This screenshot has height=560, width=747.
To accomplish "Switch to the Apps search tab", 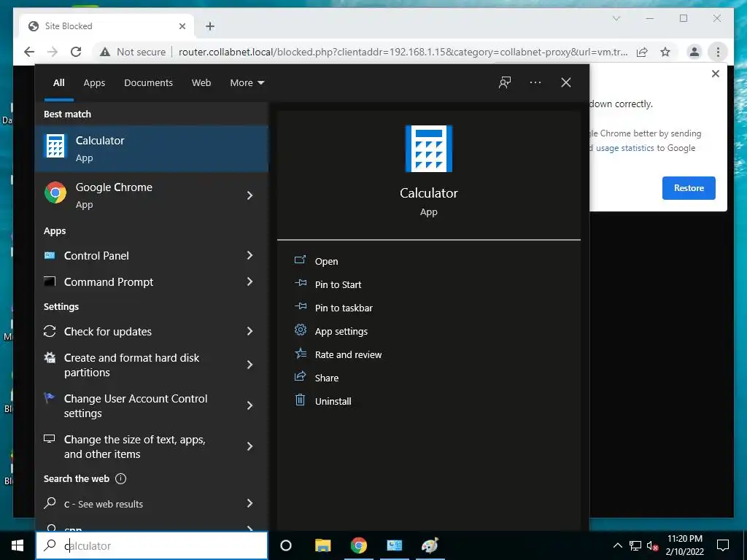I will tap(94, 83).
